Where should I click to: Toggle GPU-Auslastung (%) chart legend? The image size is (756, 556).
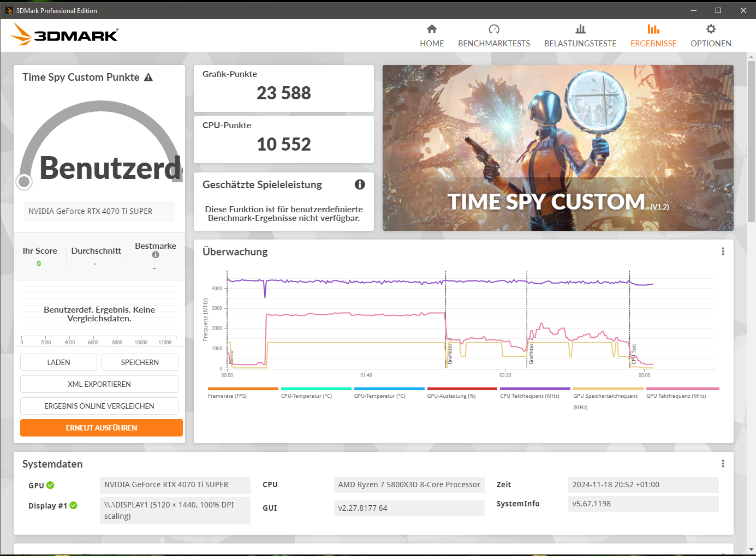(x=462, y=393)
